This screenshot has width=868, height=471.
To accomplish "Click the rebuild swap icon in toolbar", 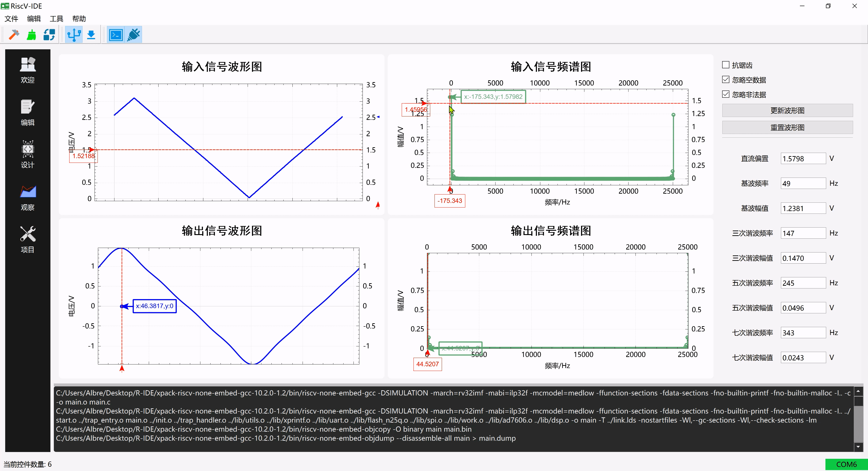I will pyautogui.click(x=50, y=35).
